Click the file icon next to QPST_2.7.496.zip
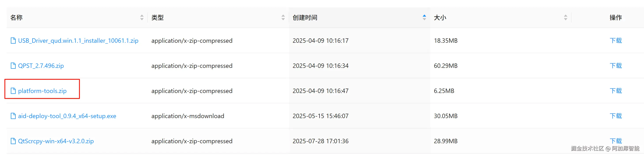This screenshot has width=644, height=156. pyautogui.click(x=13, y=66)
